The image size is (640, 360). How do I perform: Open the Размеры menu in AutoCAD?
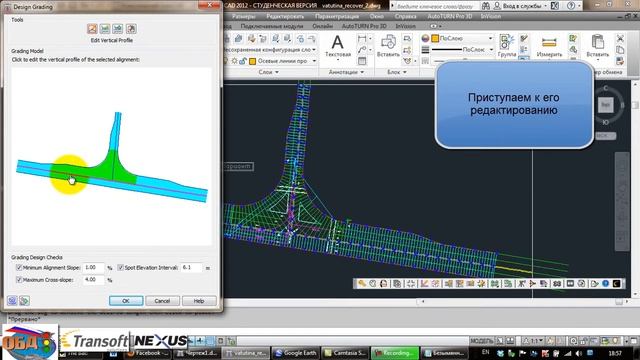pyautogui.click(x=243, y=16)
